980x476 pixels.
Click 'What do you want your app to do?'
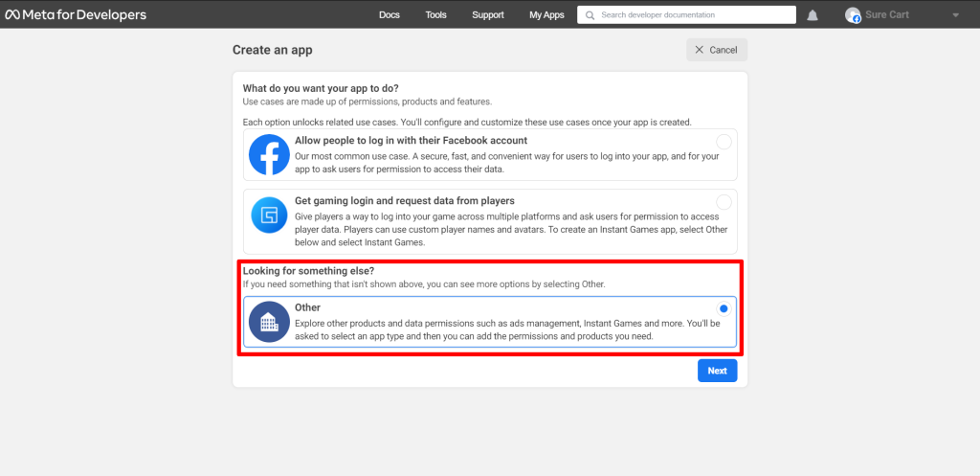pos(321,88)
